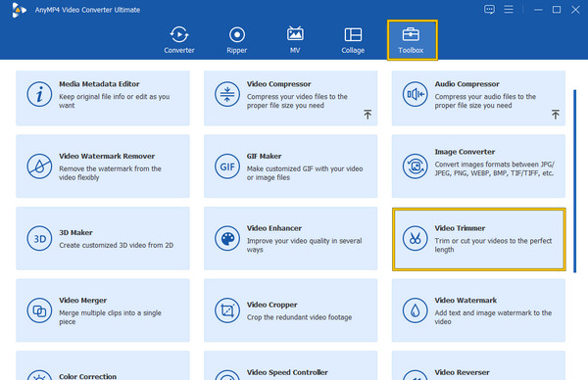The width and height of the screenshot is (588, 380).
Task: Open 3D Maker title
Action: (x=75, y=232)
